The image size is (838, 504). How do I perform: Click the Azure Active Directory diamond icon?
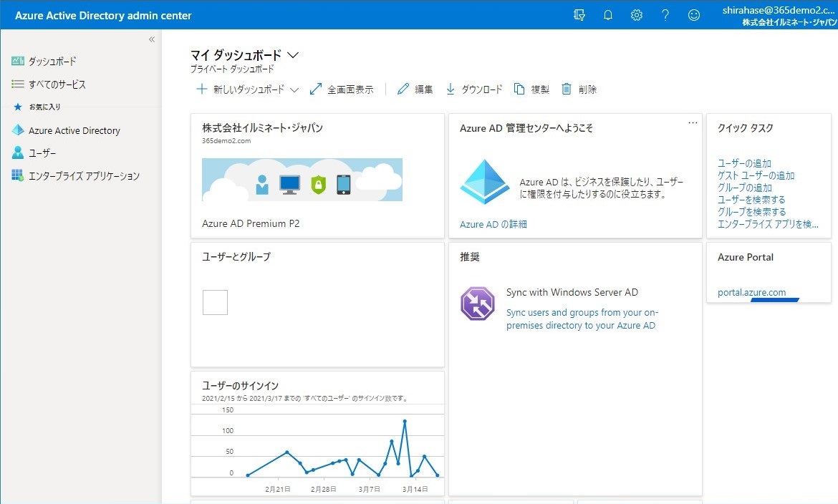click(18, 130)
